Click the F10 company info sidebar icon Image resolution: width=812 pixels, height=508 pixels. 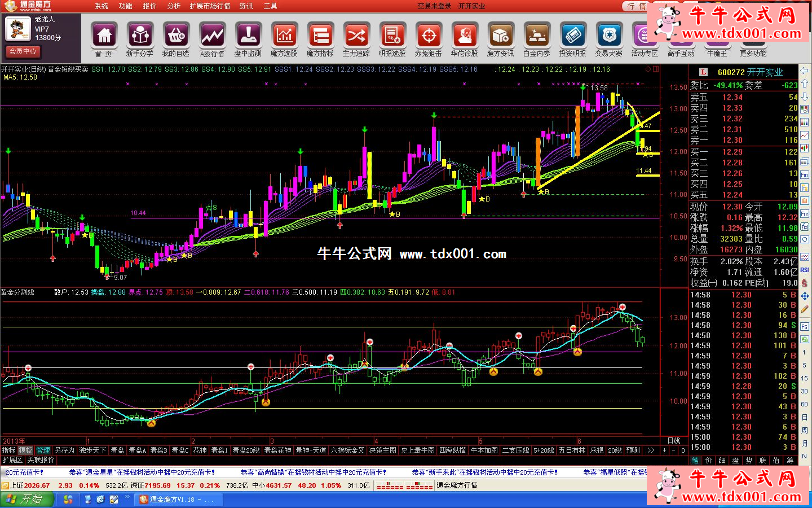coord(805,175)
